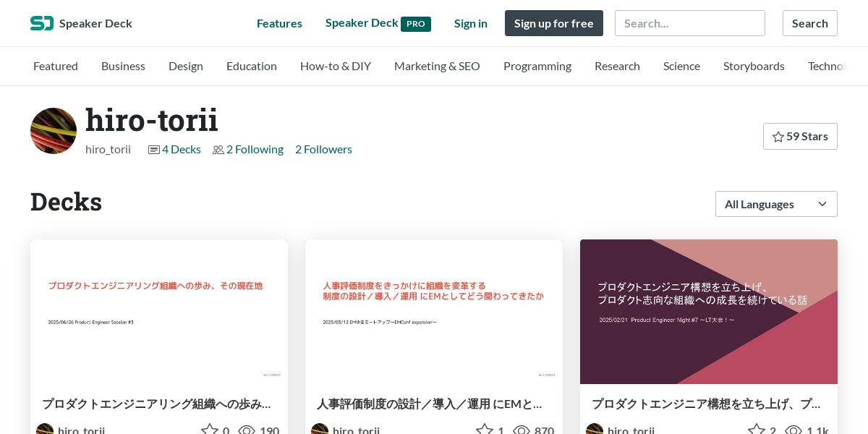Open hiro-torii's profile avatar image
868x434 pixels.
click(x=54, y=131)
